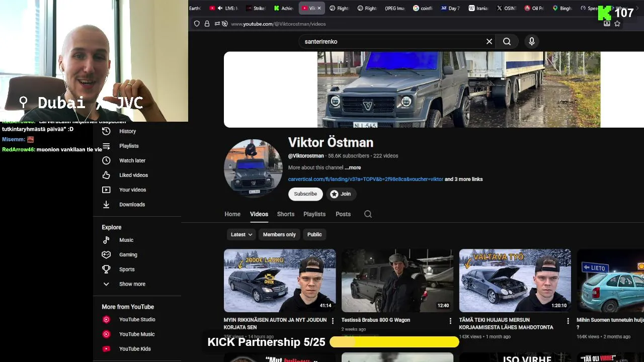The height and width of the screenshot is (362, 644).
Task: Click the lock site info icon
Action: [207, 24]
